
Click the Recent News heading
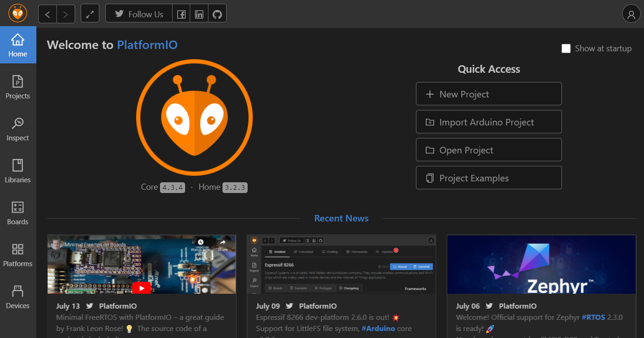click(341, 218)
